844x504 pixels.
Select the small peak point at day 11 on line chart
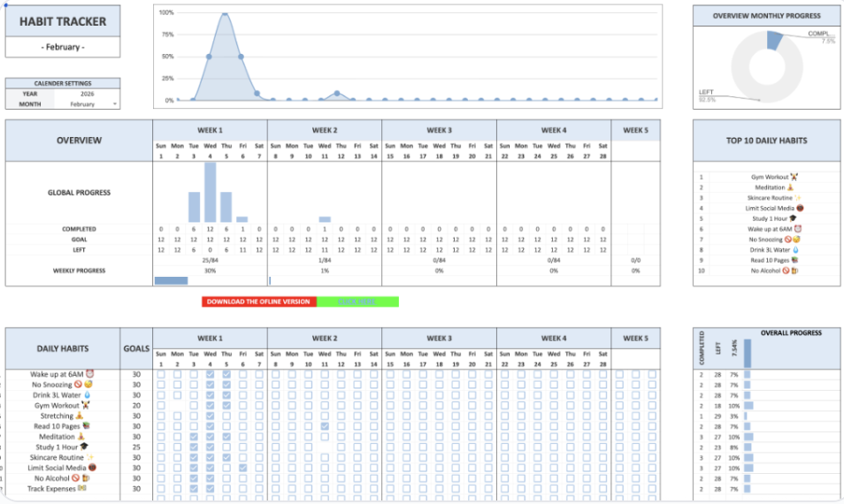pyautogui.click(x=337, y=93)
